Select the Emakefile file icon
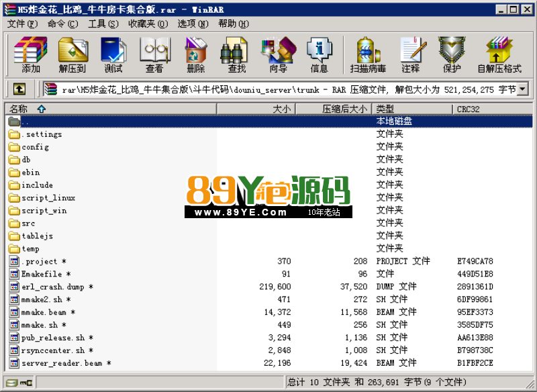The width and height of the screenshot is (537, 392). coord(14,274)
